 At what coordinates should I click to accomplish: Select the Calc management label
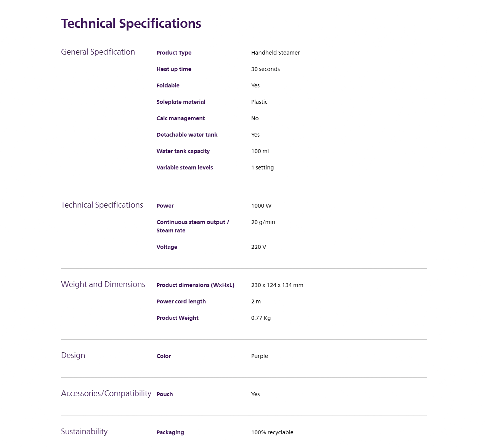[x=180, y=118]
